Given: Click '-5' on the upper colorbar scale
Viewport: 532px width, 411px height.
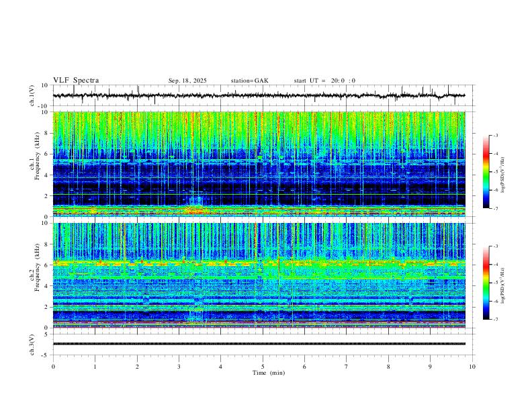Looking at the screenshot, I should (x=496, y=172).
